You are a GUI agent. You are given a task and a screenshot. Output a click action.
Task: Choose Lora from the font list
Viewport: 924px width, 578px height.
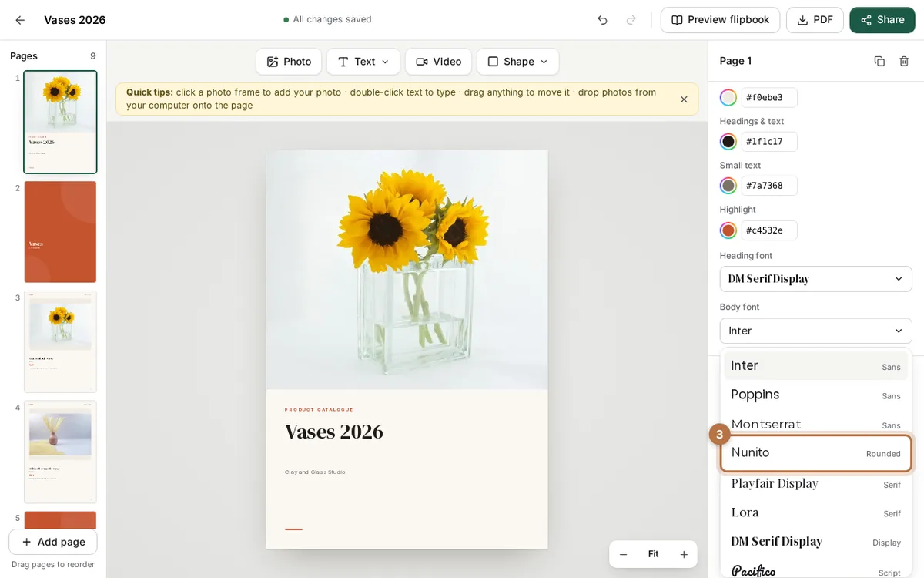815,513
